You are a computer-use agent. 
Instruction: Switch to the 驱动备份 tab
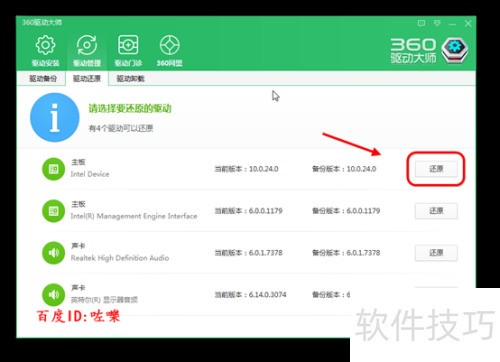click(x=43, y=79)
